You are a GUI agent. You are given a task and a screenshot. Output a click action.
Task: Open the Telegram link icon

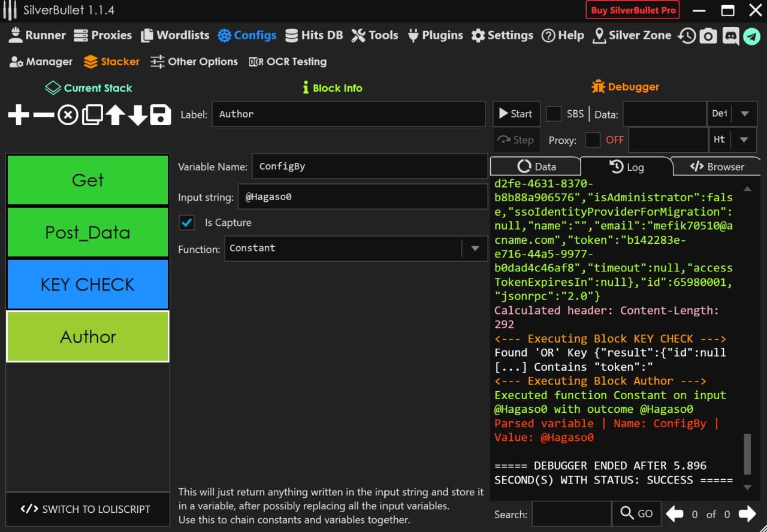tap(751, 36)
